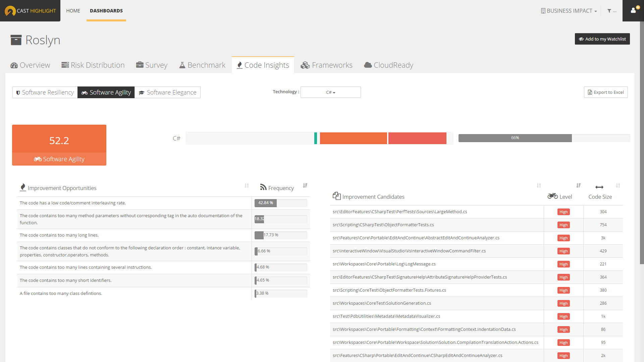Open the Frameworks tab
The height and width of the screenshot is (362, 644).
point(326,65)
